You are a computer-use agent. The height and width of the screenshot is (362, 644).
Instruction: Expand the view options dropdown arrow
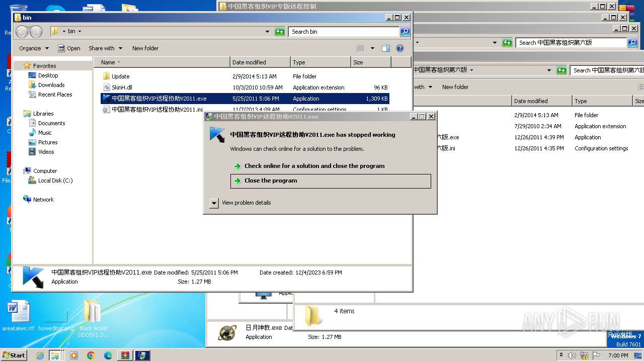[372, 48]
